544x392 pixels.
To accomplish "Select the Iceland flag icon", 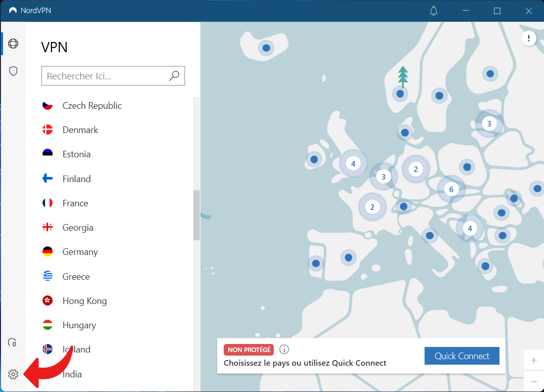I will (x=48, y=349).
